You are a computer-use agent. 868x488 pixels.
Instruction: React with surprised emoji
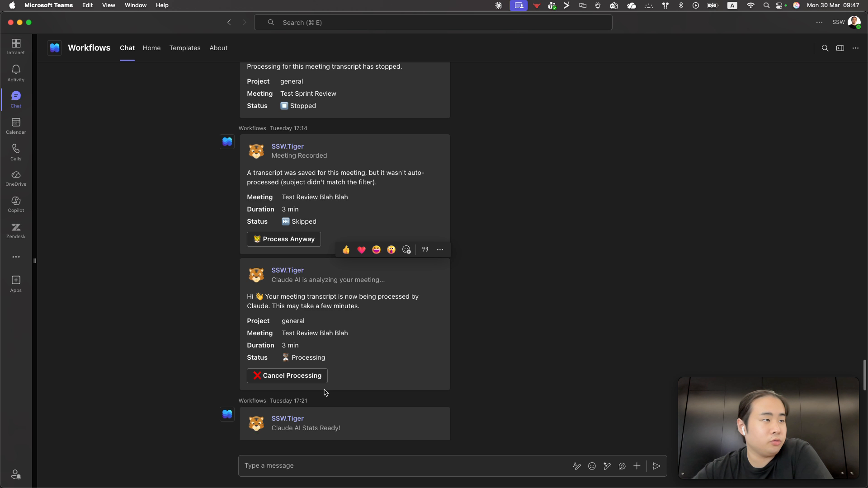[x=391, y=250]
